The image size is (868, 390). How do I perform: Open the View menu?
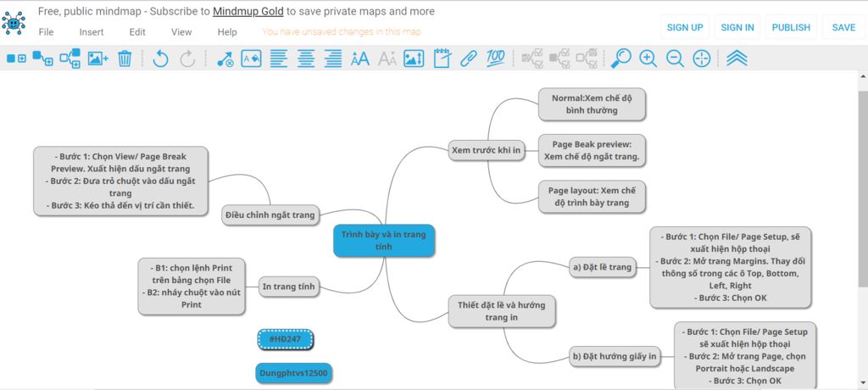click(181, 32)
